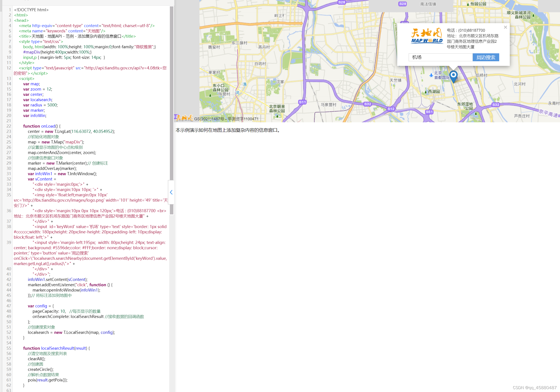Click the 周边搜索 nearby search button
Image resolution: width=560 pixels, height=392 pixels.
point(486,57)
